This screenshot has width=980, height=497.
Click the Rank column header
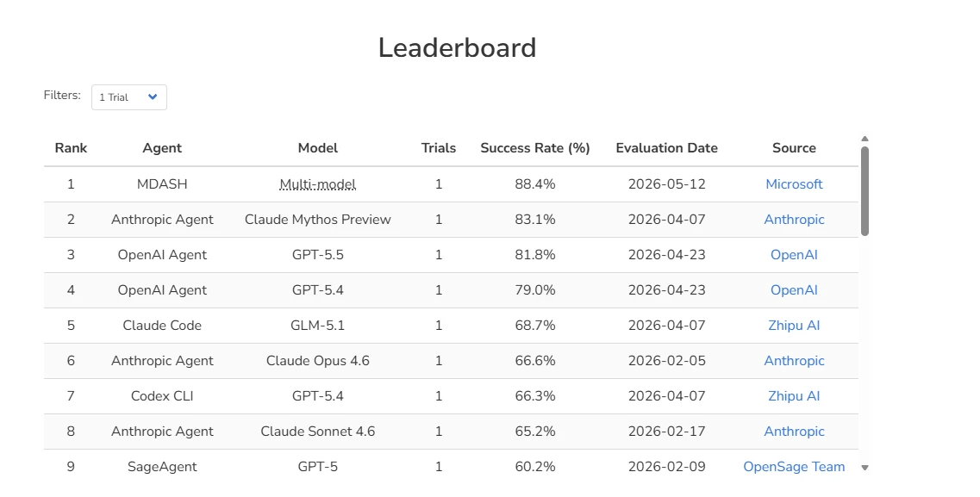71,148
